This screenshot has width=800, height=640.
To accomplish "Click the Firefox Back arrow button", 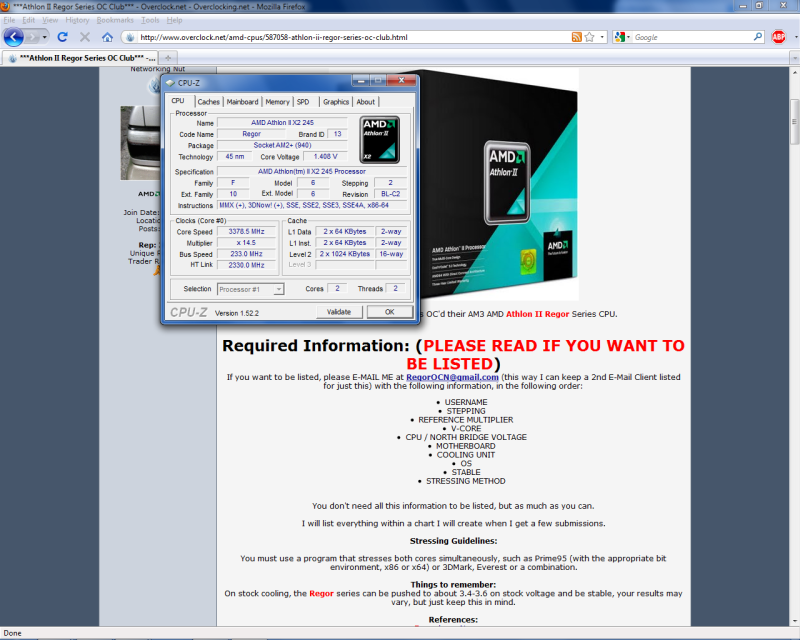I will pos(14,37).
